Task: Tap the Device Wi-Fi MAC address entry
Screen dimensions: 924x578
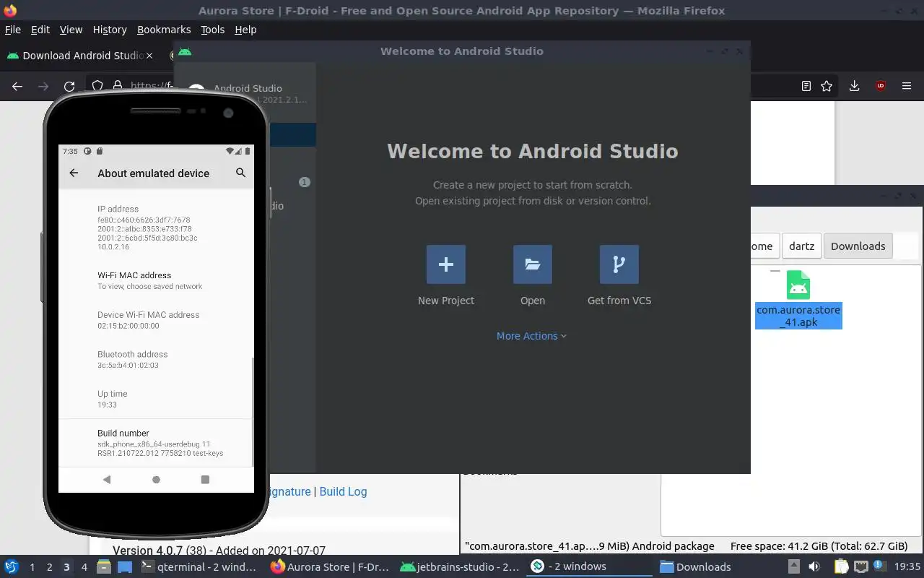Action: 156,320
